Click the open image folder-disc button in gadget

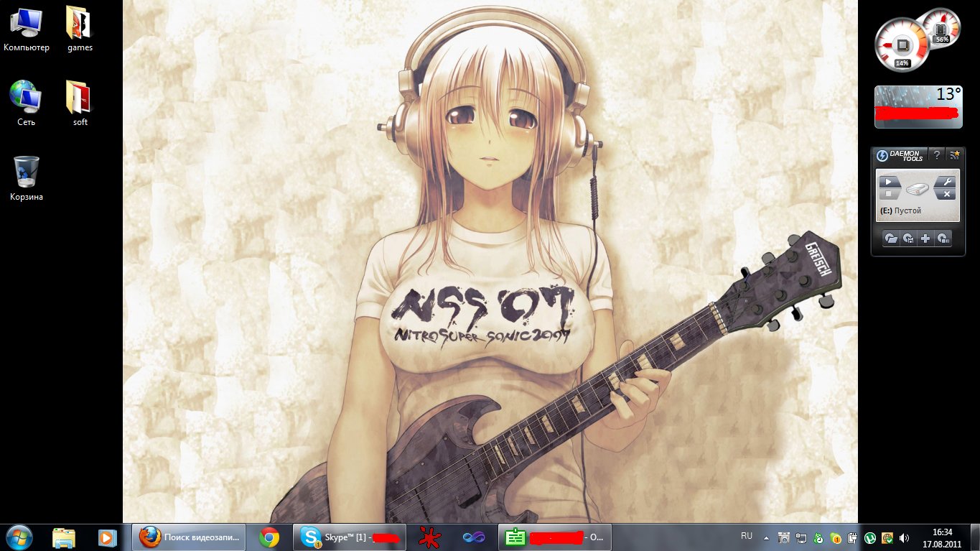(x=891, y=239)
